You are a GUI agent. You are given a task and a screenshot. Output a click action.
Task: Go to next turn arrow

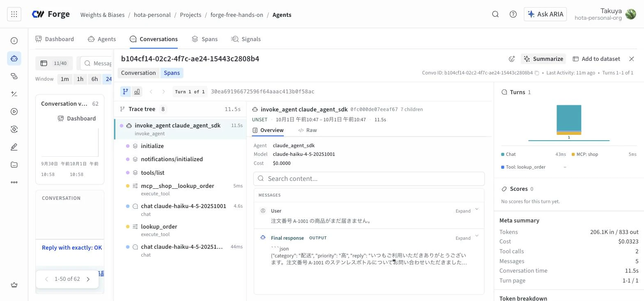coord(163,92)
